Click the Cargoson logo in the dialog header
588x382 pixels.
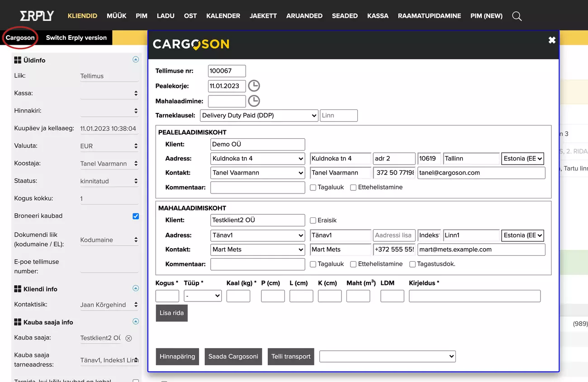[x=191, y=44]
